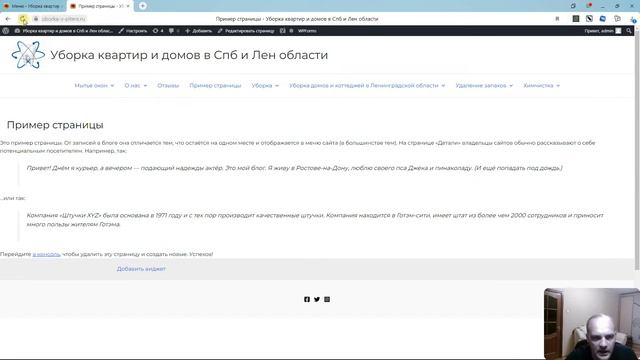Click site title 'Уборка квартир и домов'
The width and height of the screenshot is (640, 360).
(189, 55)
